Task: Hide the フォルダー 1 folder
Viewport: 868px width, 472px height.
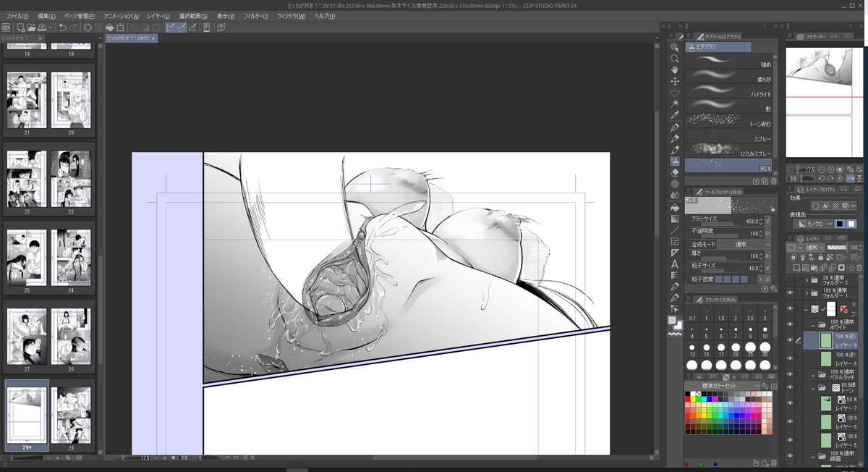Action: pos(790,293)
